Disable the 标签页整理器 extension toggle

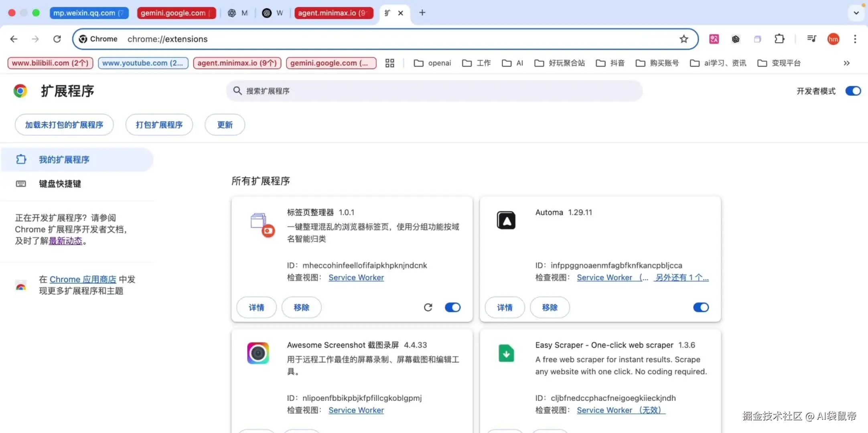click(x=452, y=307)
